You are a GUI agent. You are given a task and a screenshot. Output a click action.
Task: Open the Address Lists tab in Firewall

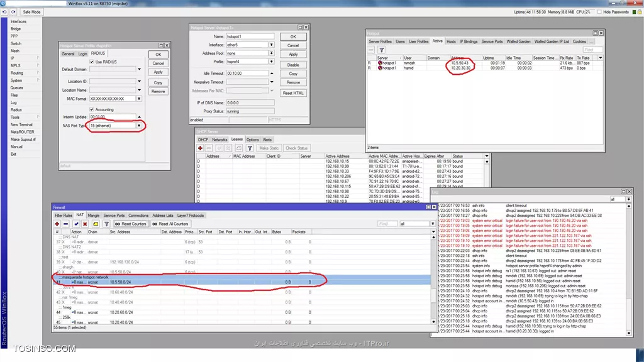[163, 216]
